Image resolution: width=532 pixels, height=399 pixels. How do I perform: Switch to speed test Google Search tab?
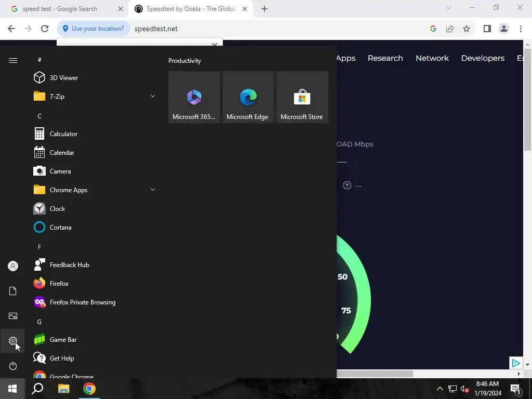coord(64,9)
